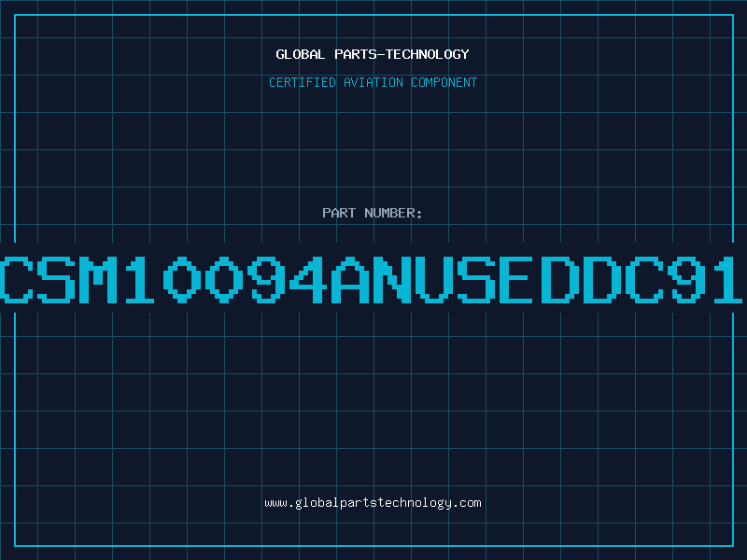Select the CERTIFIED AVIATION COMPONENT subtitle
This screenshot has height=560, width=747.
(x=373, y=82)
